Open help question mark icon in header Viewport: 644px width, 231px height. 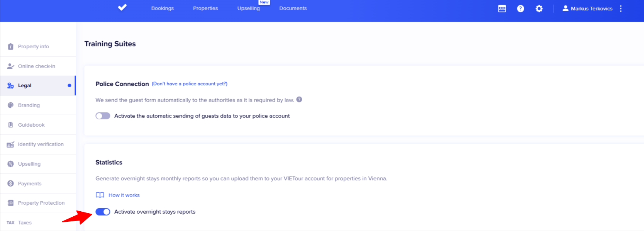(520, 8)
